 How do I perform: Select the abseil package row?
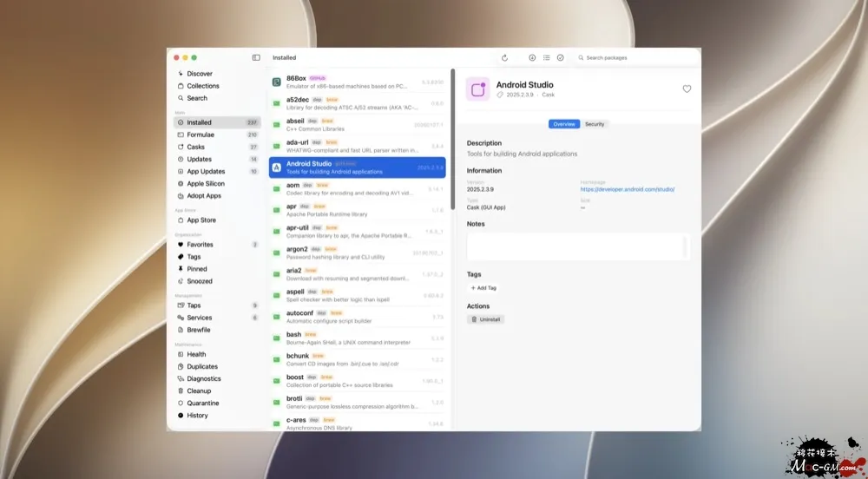click(357, 124)
